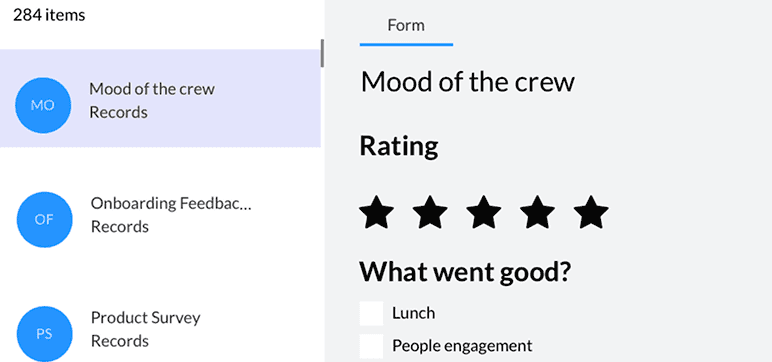Viewport: 772px width, 362px height.
Task: Click the MO circular avatar icon
Action: point(43,105)
